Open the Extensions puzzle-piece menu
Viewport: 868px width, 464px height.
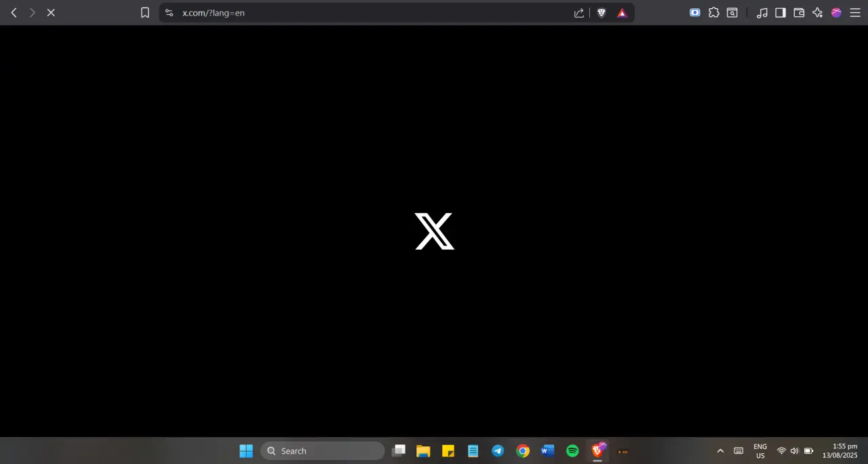714,12
